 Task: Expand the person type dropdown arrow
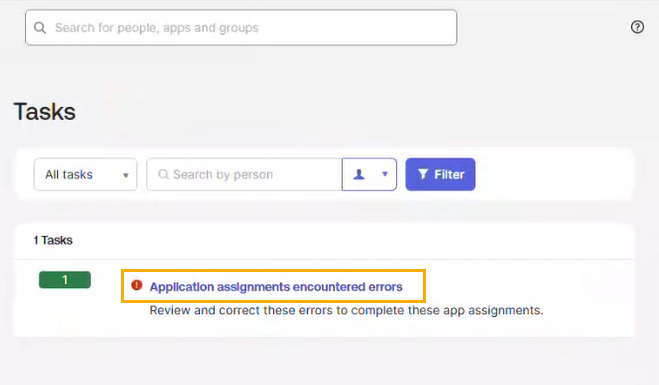tap(385, 174)
